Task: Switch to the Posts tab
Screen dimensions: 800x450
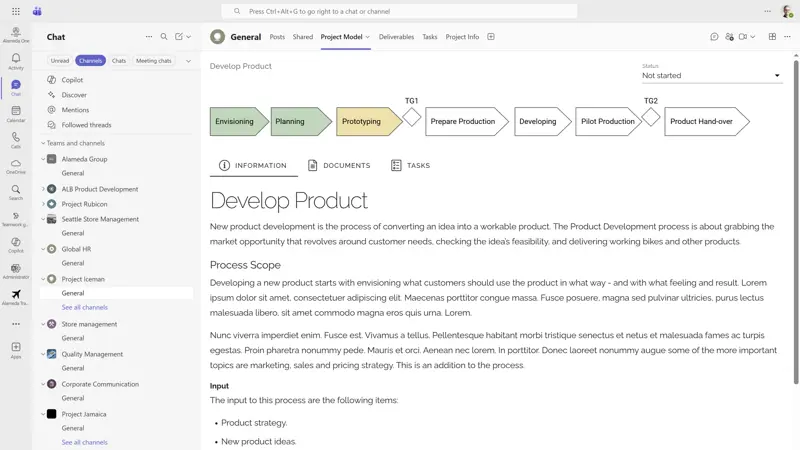Action: pyautogui.click(x=277, y=37)
